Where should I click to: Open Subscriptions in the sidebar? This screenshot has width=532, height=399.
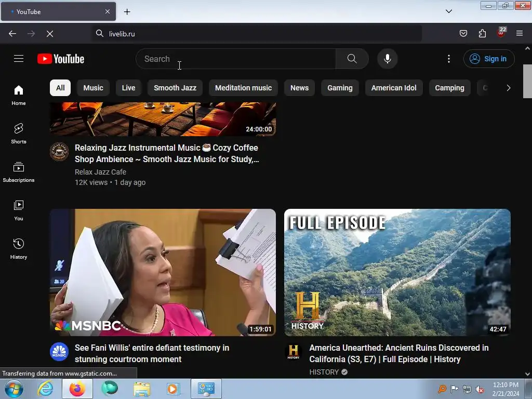pyautogui.click(x=19, y=172)
